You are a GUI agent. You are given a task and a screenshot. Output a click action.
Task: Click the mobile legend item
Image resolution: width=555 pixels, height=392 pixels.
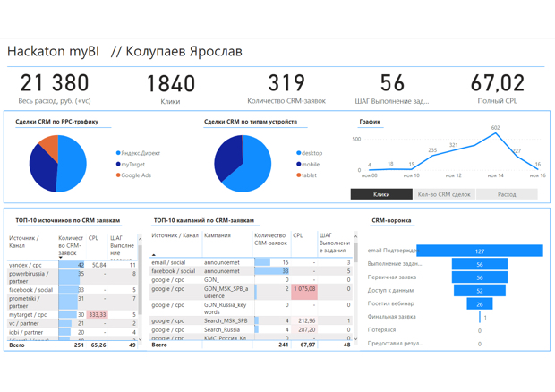(308, 164)
